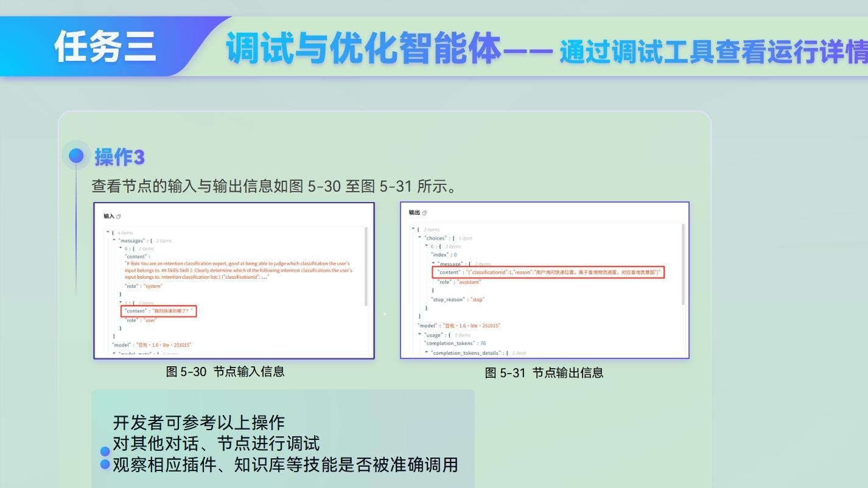Click the caption "图 5-30 节点输入信息"
Image resolution: width=868 pixels, height=488 pixels.
click(x=225, y=371)
